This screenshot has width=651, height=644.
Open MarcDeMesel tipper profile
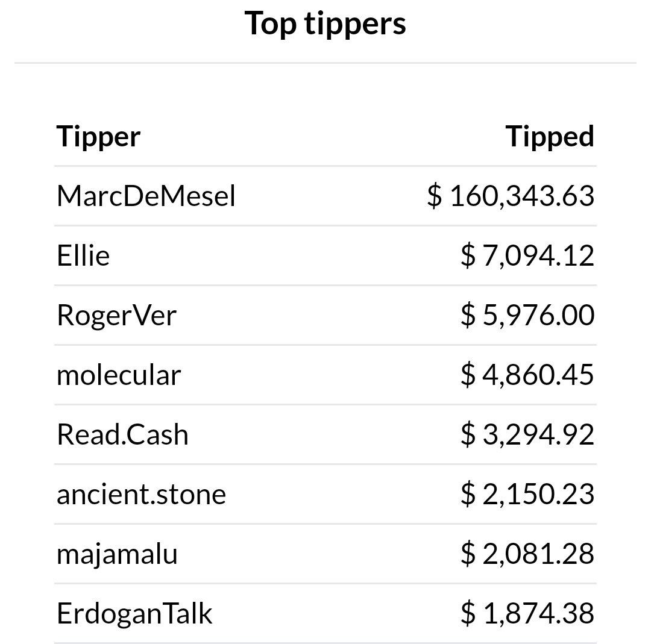[146, 196]
